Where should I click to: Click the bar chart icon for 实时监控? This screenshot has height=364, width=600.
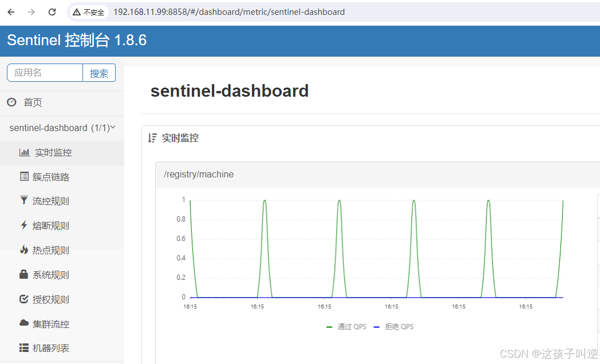24,152
